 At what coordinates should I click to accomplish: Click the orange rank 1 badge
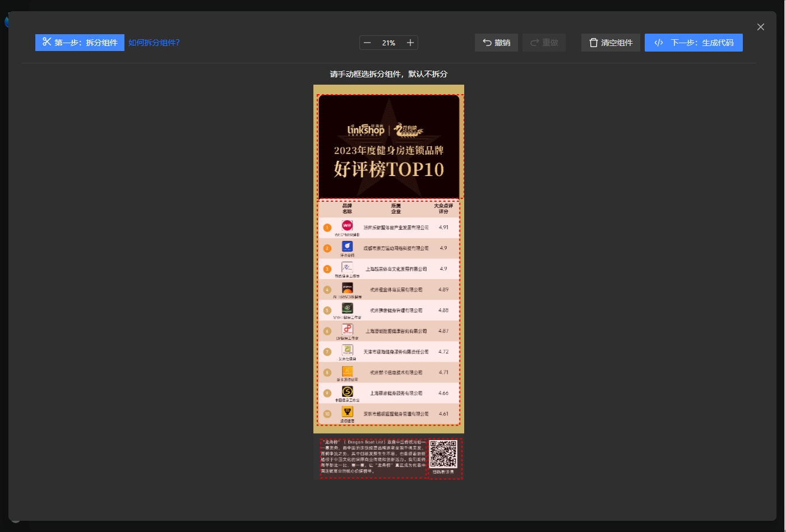tap(327, 228)
